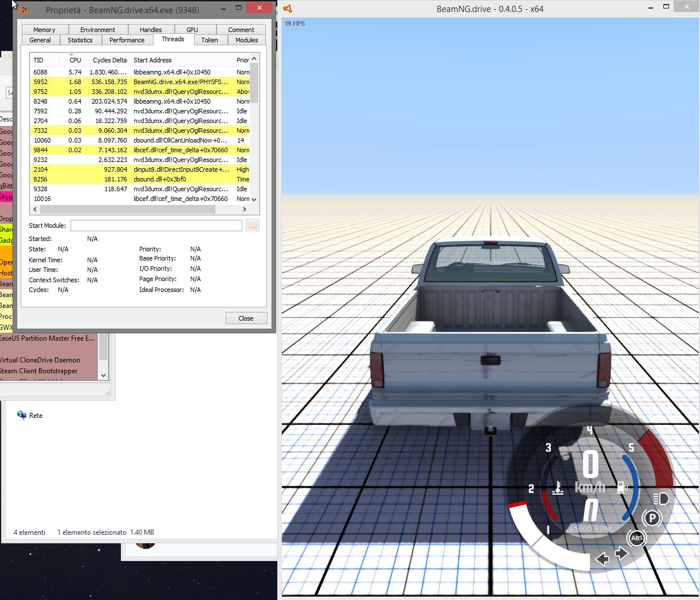Sort by the Priority column header
The image size is (700, 600).
point(242,60)
